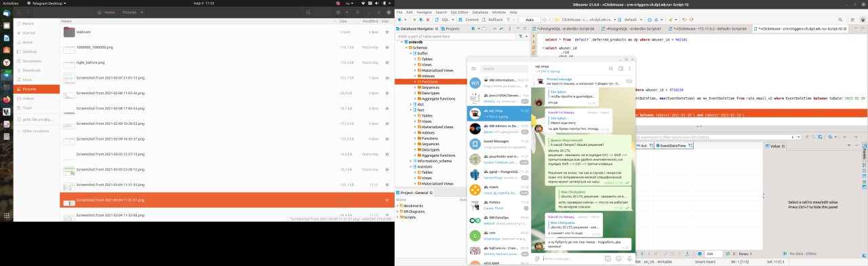The width and height of the screenshot is (868, 266).
Task: Go to Downloads in Files sidebar
Action: (31, 70)
